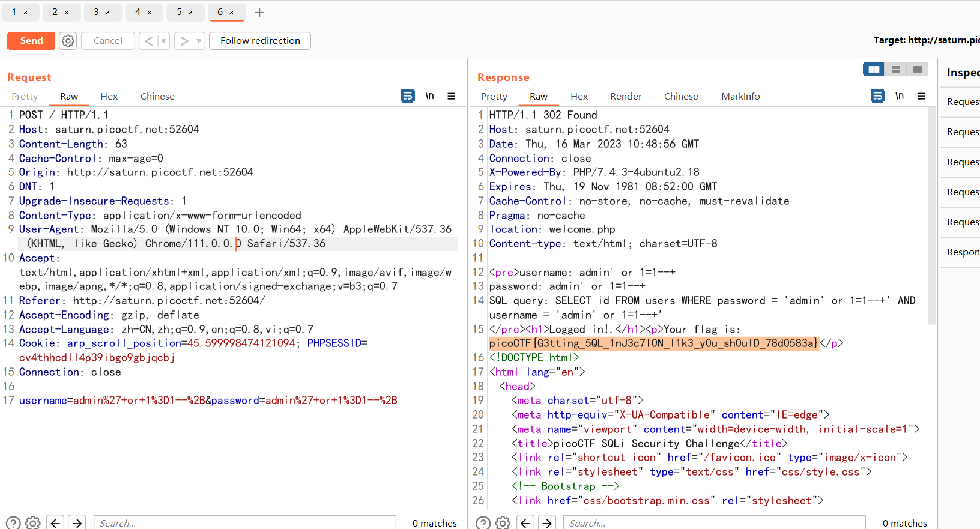980x529 pixels.
Task: Click the Target URL label
Action: coord(927,40)
